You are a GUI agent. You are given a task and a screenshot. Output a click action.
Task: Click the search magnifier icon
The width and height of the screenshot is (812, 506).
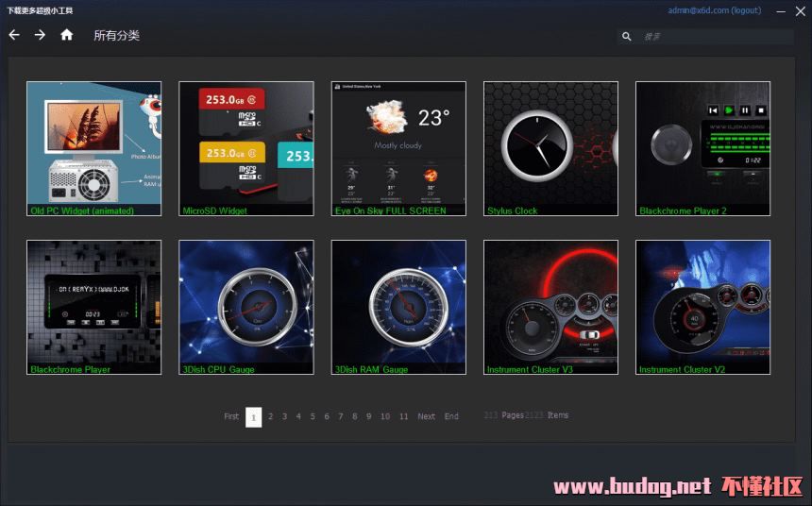[x=627, y=36]
